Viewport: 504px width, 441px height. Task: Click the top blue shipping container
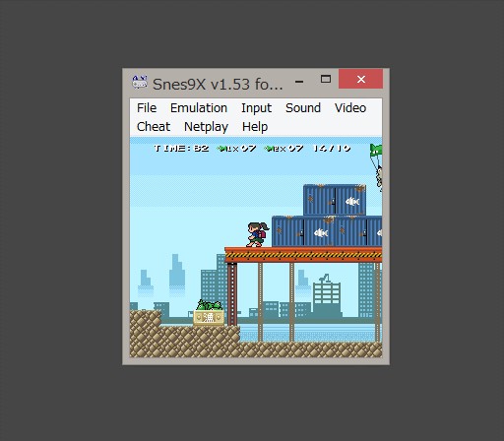click(335, 200)
